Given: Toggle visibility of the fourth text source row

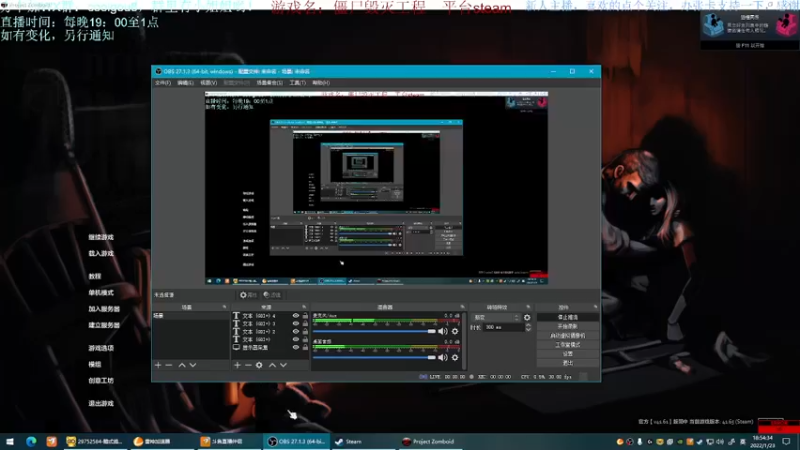Looking at the screenshot, I should click(295, 339).
